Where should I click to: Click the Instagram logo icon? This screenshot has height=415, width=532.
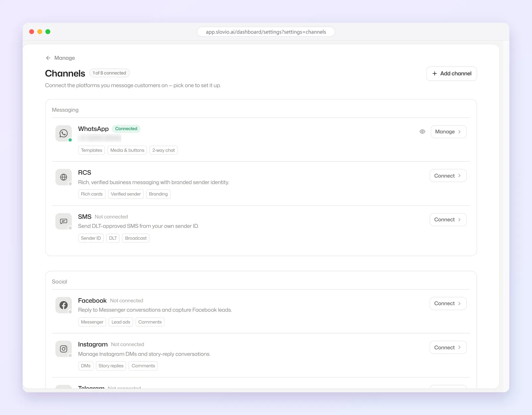click(64, 349)
